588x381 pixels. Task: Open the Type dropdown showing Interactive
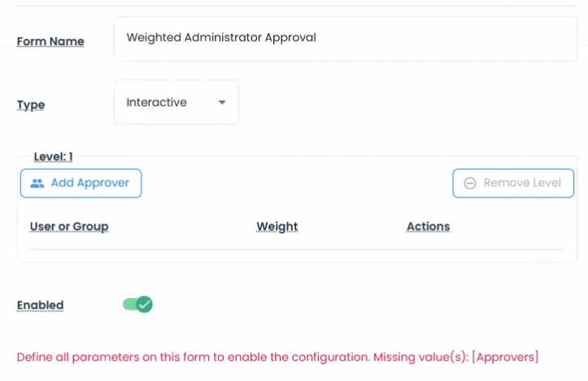click(176, 103)
